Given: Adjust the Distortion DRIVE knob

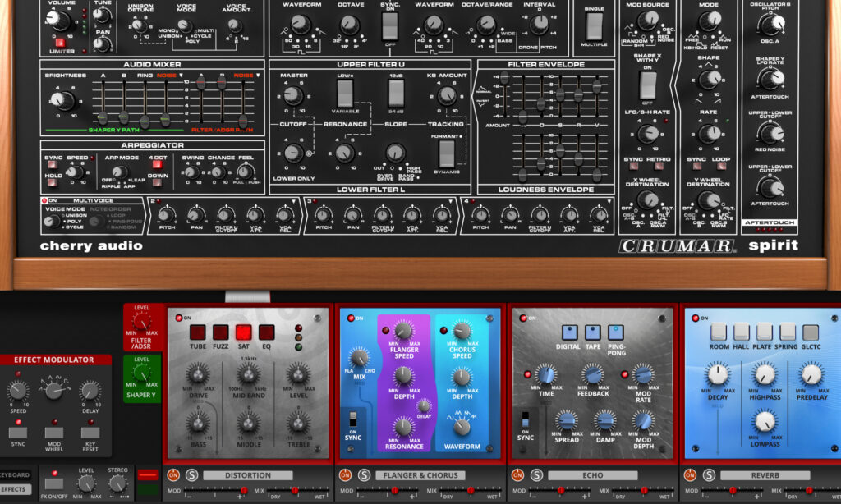Looking at the screenshot, I should tap(198, 373).
